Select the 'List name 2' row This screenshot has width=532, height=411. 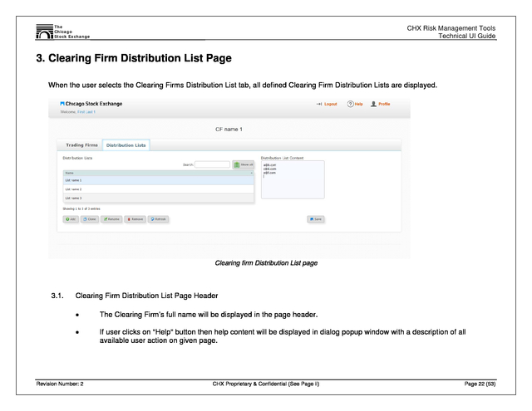click(159, 189)
